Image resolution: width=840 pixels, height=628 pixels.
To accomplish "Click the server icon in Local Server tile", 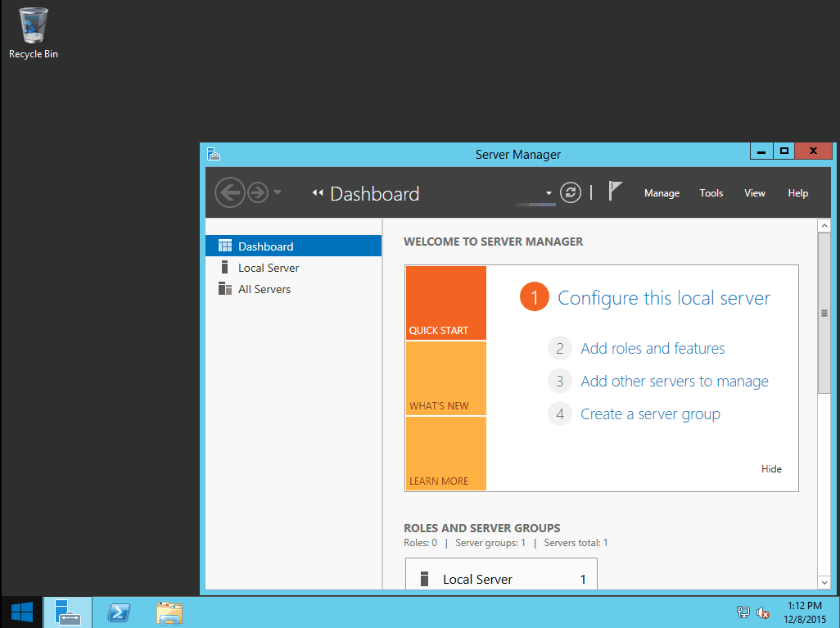I will (x=424, y=579).
